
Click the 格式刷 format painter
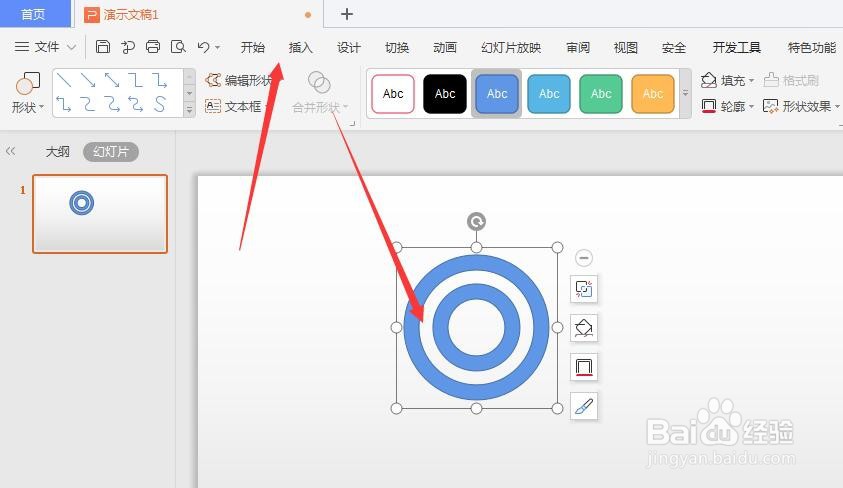click(x=791, y=81)
